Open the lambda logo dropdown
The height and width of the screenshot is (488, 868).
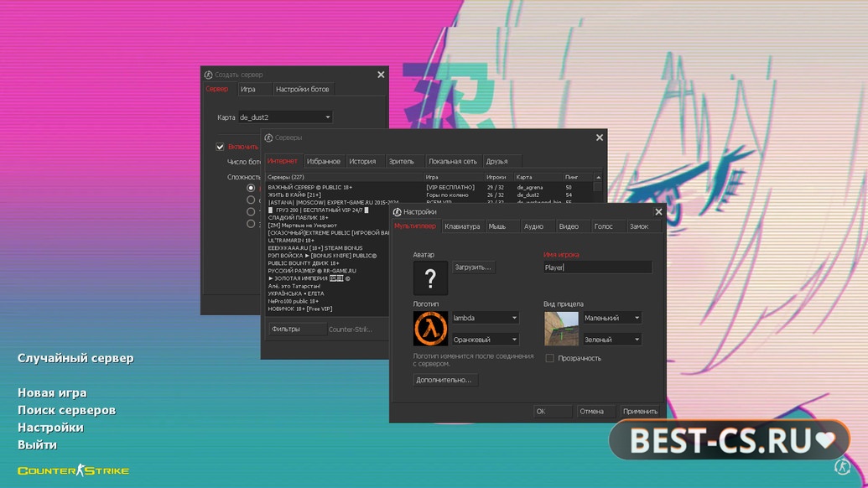[x=486, y=318]
